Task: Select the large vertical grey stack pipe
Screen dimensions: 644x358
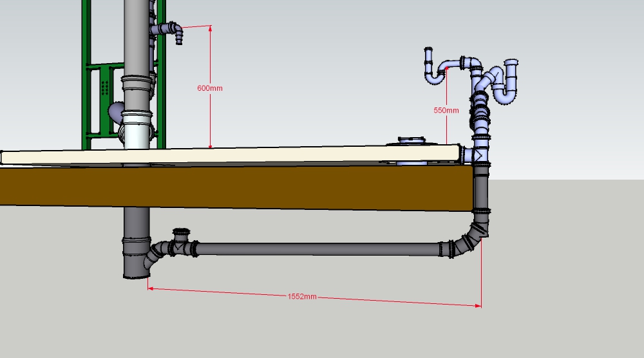Action: click(137, 38)
